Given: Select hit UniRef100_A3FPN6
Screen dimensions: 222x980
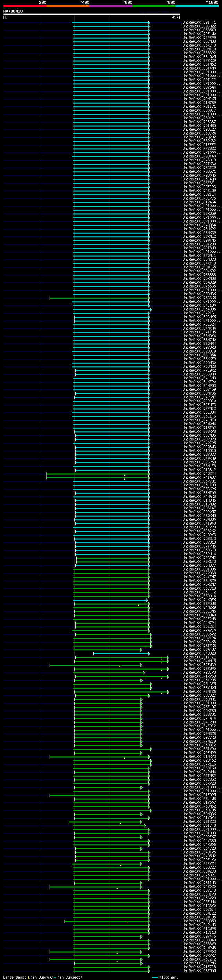Looking at the screenshot, I should pos(199,963).
